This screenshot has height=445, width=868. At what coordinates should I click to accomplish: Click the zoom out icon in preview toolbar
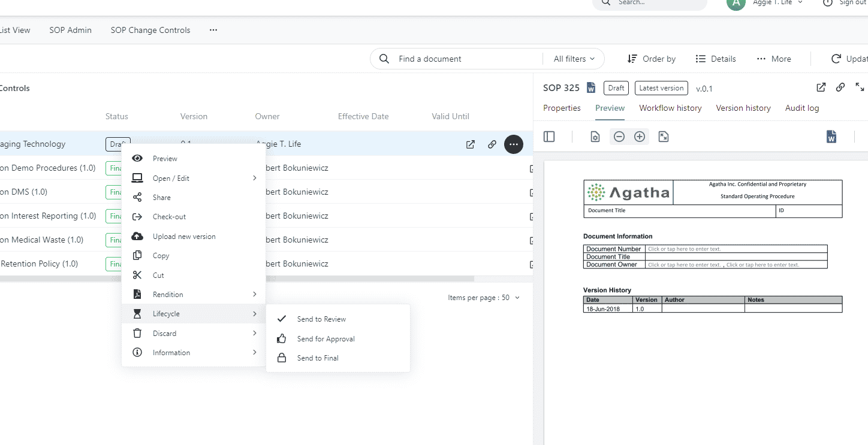tap(619, 137)
